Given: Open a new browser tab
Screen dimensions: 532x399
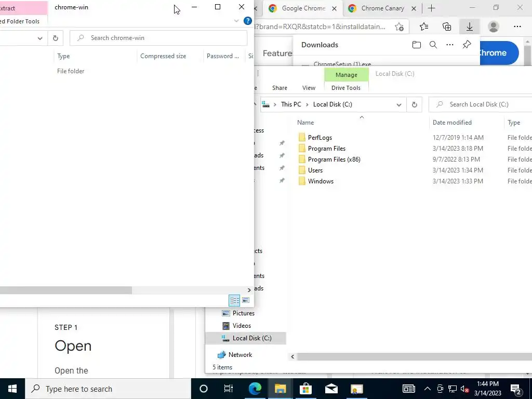Looking at the screenshot, I should point(431,8).
